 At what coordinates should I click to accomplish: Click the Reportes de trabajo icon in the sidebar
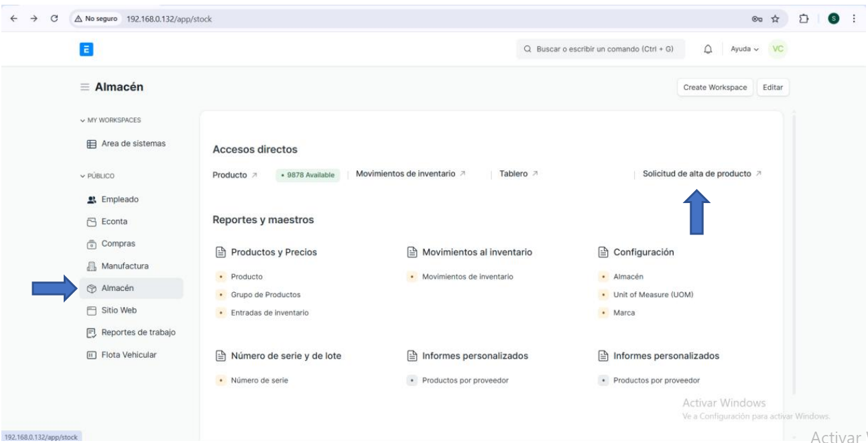pos(92,332)
